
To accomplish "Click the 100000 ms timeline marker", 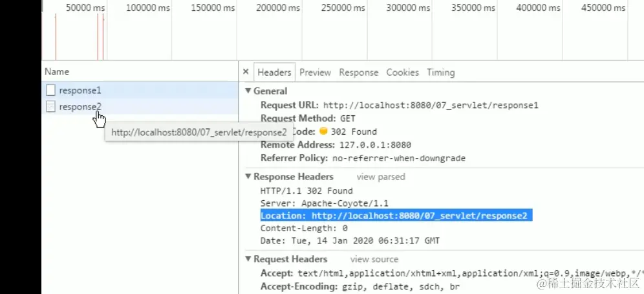I will click(x=148, y=8).
